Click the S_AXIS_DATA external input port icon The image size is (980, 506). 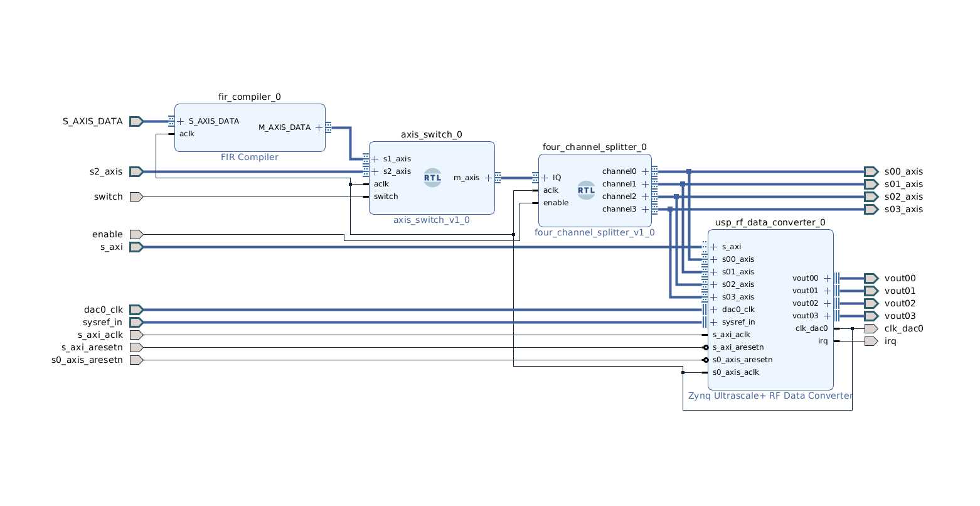tap(136, 121)
